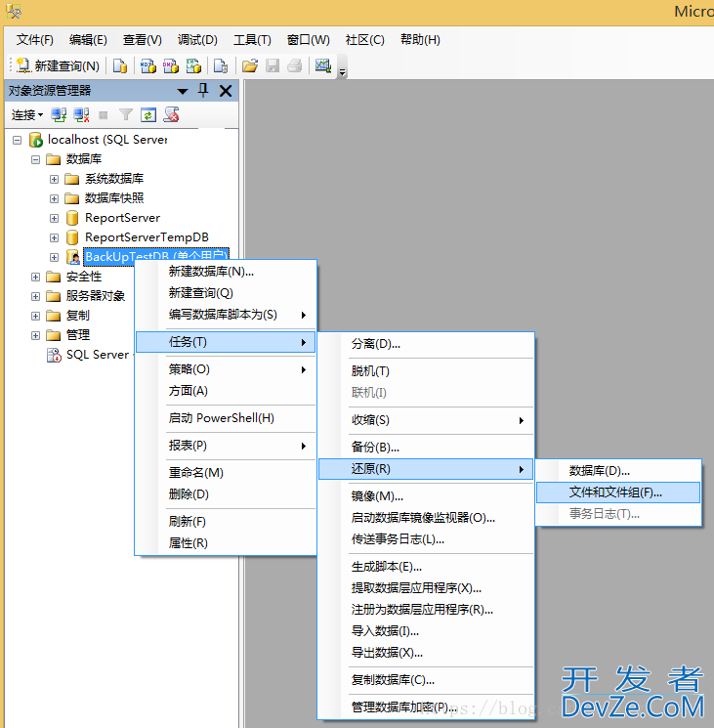Viewport: 714px width, 728px height.
Task: Choose 生成脚本(E)... menu item
Action: click(426, 567)
